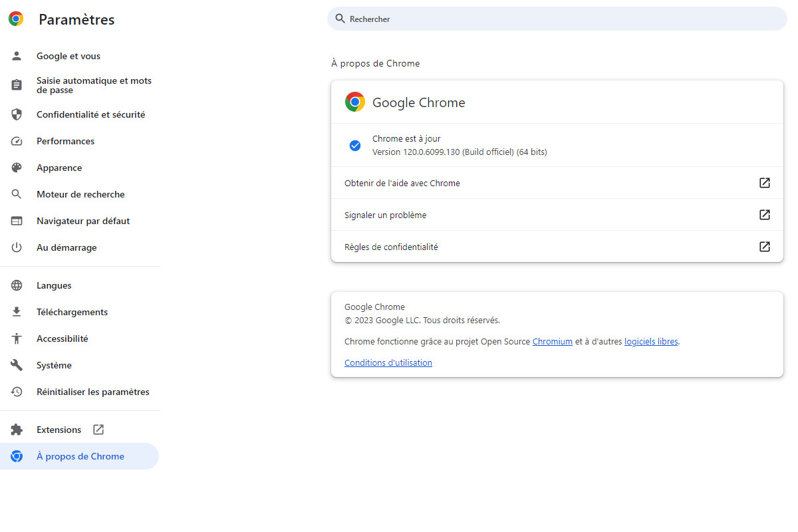Click the Chrome icon for À propos de Chrome
The image size is (798, 532).
click(x=17, y=456)
